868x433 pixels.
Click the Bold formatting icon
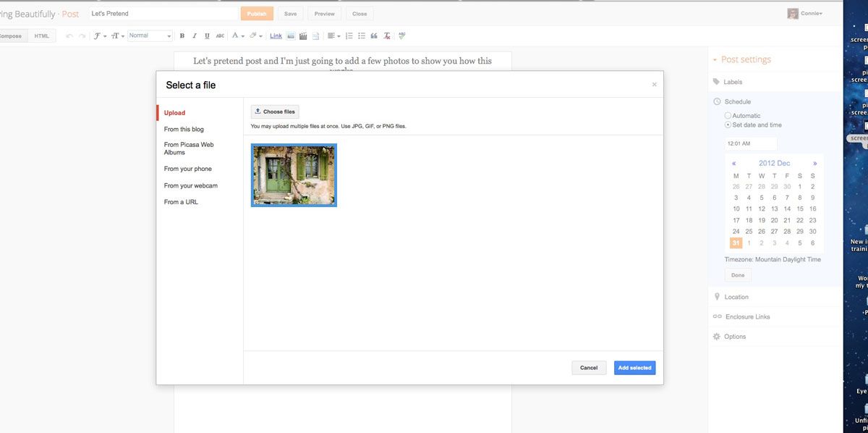[182, 35]
